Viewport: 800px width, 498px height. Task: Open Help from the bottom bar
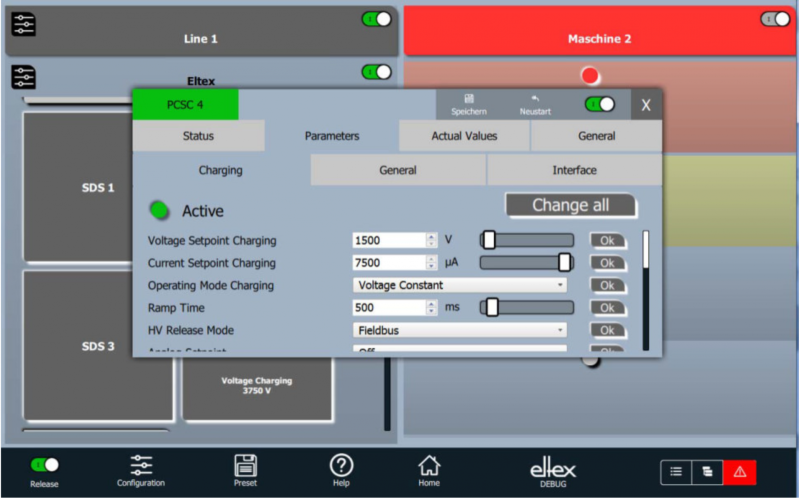pyautogui.click(x=342, y=470)
